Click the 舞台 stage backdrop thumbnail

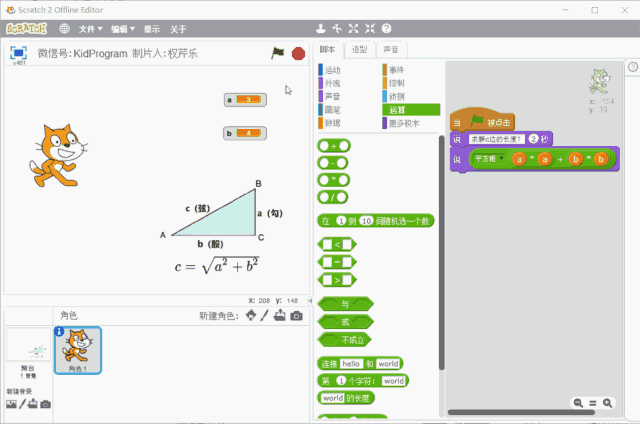pos(27,350)
